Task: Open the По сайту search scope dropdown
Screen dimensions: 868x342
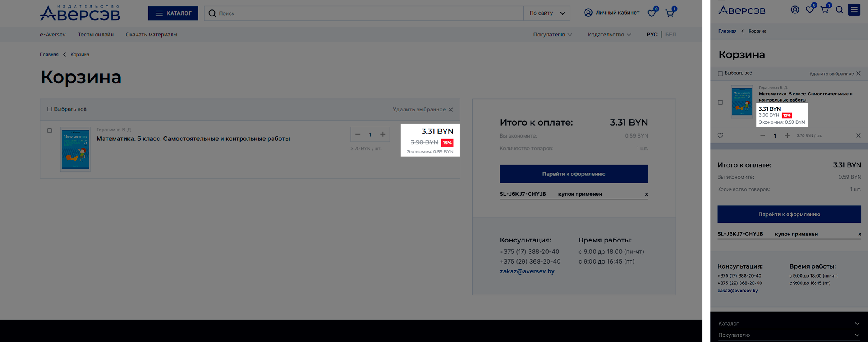Action: tap(547, 13)
